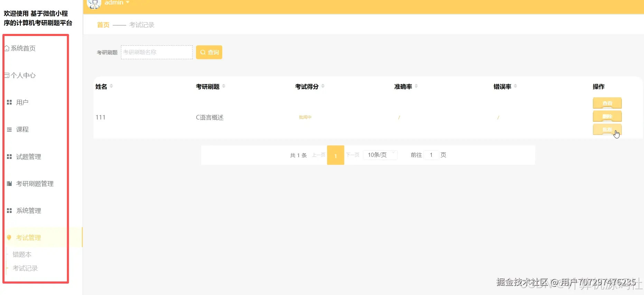Image resolution: width=644 pixels, height=295 pixels.
Task: Collapse the 考试管理 sidebar section
Action: point(41,238)
